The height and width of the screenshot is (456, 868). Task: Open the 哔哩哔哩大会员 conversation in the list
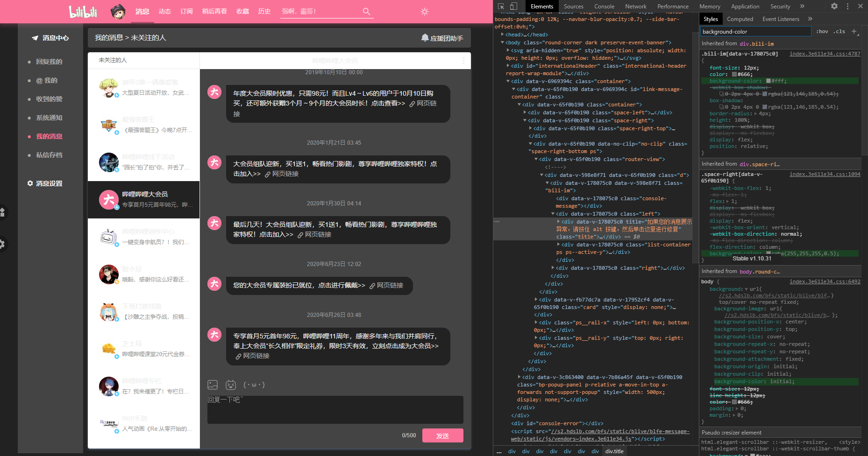[144, 200]
